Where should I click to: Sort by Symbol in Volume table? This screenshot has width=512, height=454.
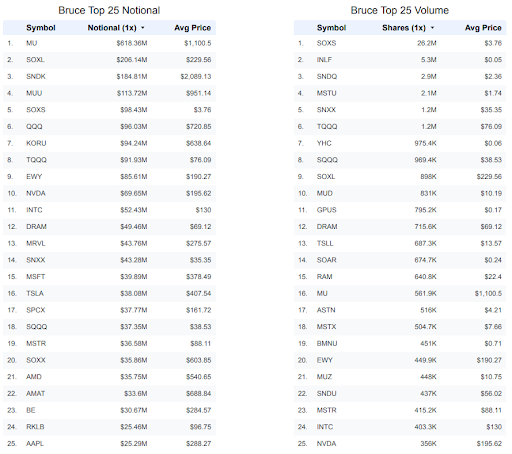[x=331, y=28]
